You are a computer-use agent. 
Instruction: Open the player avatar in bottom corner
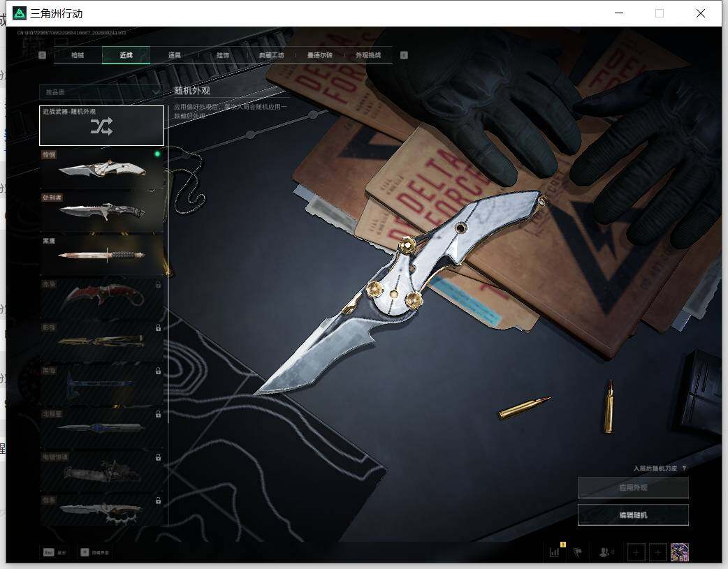tap(679, 552)
